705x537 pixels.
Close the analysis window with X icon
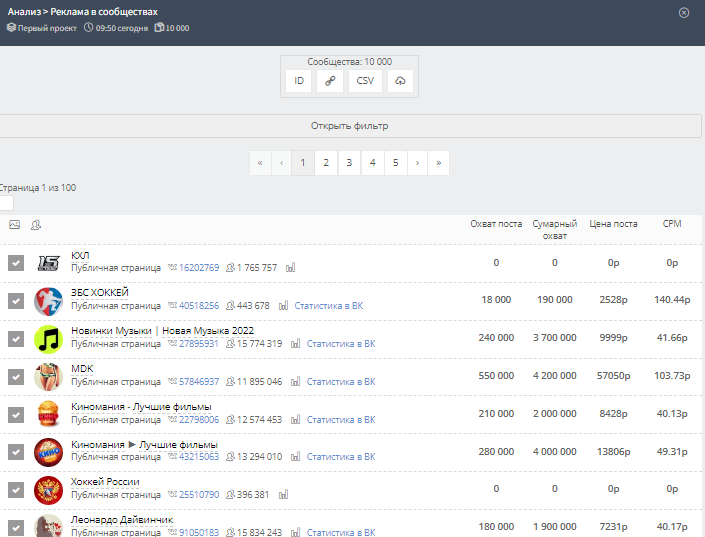(x=684, y=13)
